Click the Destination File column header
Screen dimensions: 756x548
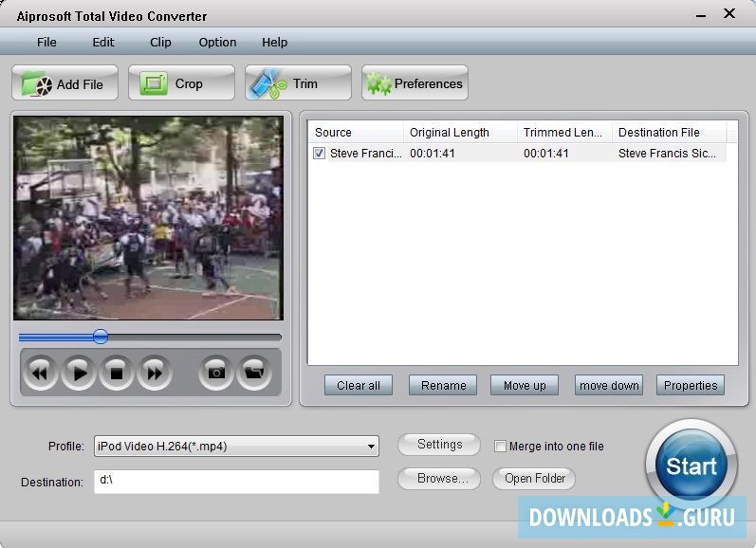(x=670, y=132)
